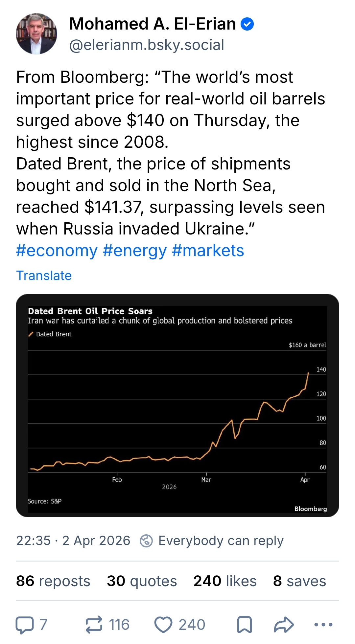View the 86 reposts list
355x644 pixels.
click(x=53, y=581)
